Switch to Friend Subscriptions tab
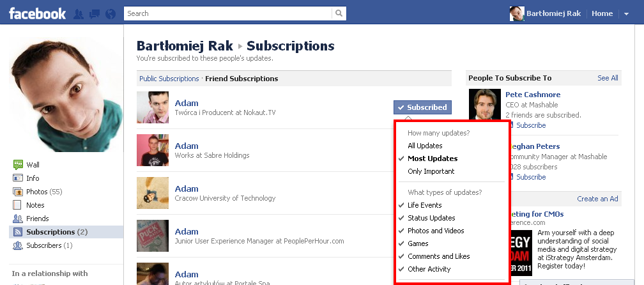The width and height of the screenshot is (644, 285). (241, 79)
